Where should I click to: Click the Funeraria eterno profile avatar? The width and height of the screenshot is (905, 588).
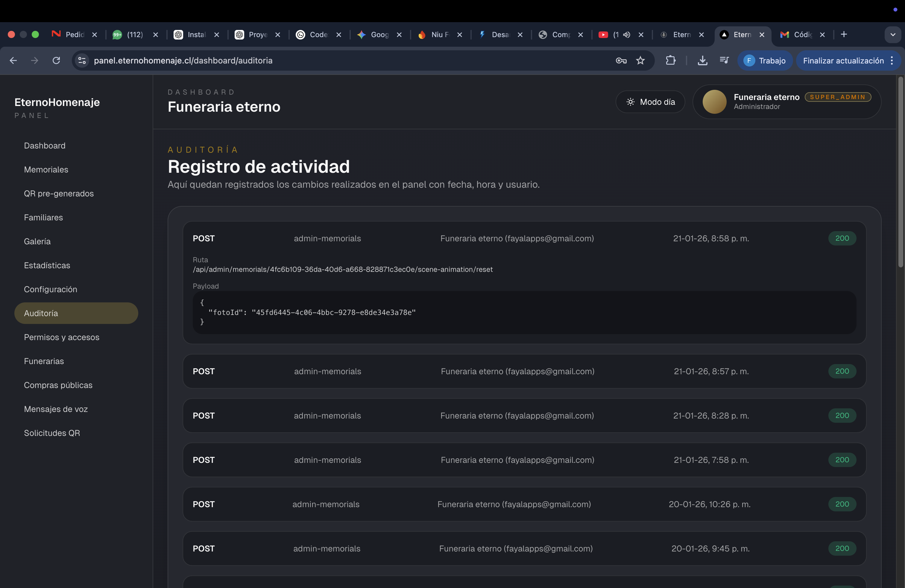714,102
